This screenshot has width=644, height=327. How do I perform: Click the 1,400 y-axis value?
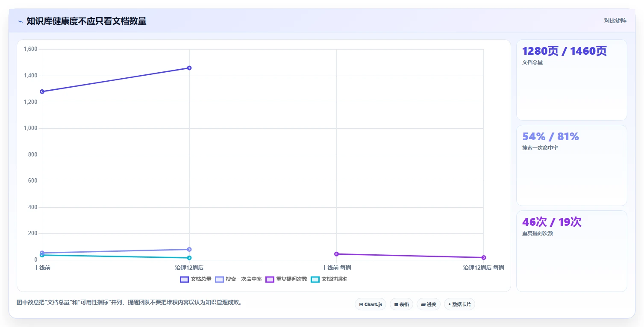(x=31, y=76)
